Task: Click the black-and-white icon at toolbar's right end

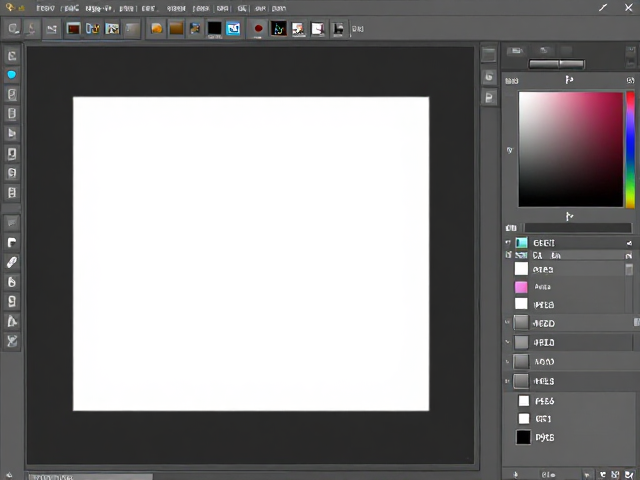Action: pyautogui.click(x=338, y=29)
